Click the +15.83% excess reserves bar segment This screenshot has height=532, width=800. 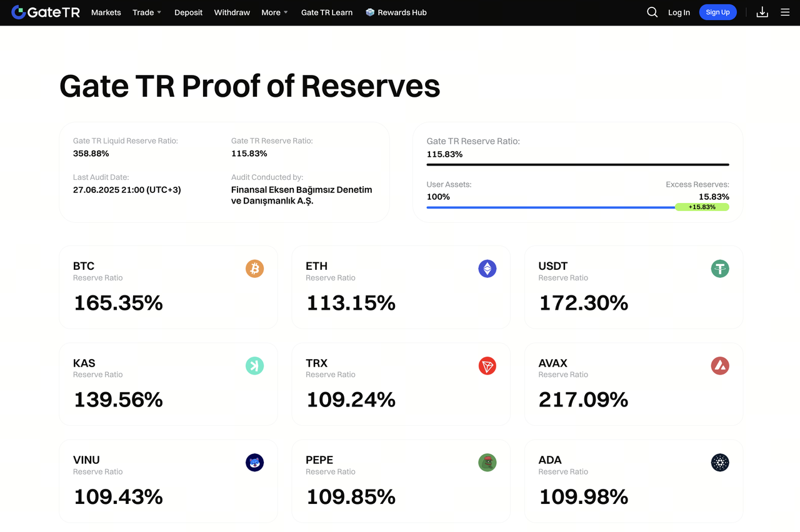(x=702, y=207)
